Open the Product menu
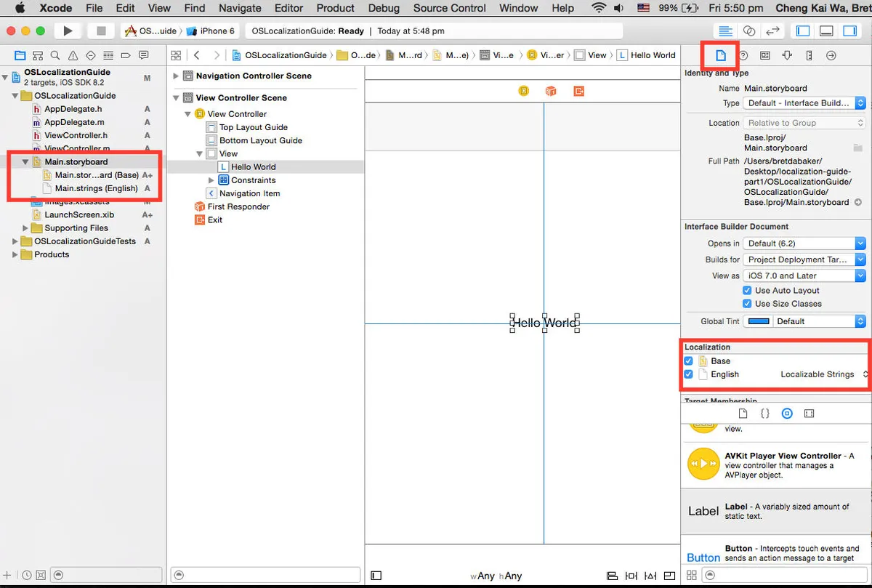 (336, 8)
